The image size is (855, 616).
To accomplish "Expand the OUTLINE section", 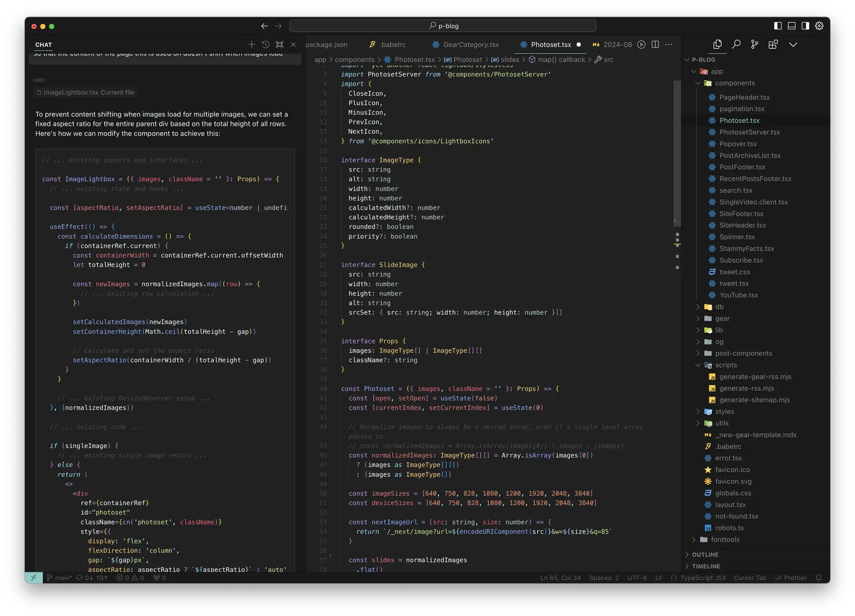I will [705, 554].
